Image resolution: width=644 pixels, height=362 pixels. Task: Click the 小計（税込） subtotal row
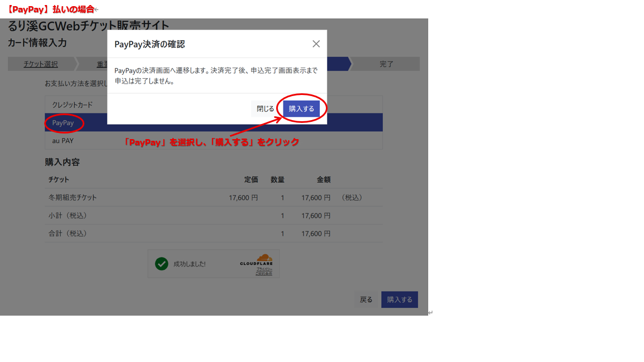(68, 216)
